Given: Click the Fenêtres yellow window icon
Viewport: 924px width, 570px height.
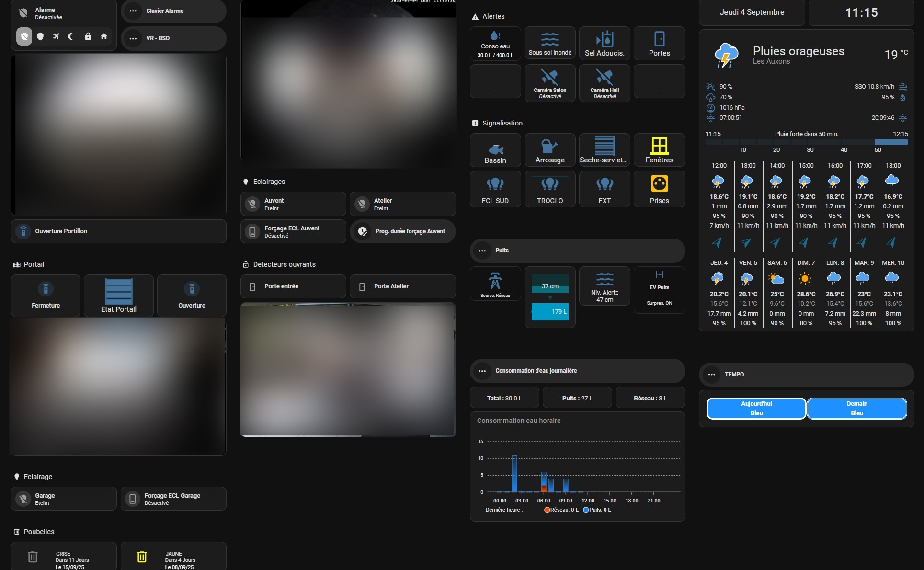Looking at the screenshot, I should (659, 146).
